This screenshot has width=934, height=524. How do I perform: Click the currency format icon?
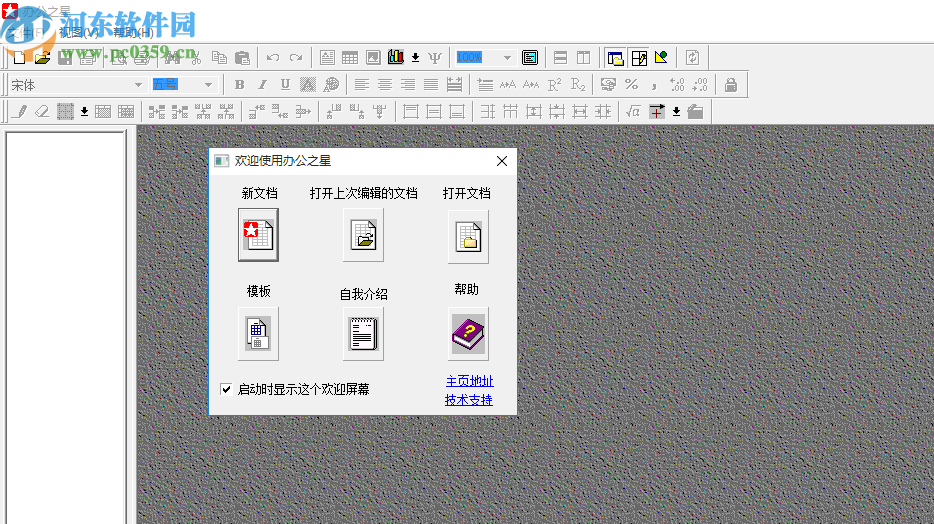click(608, 85)
